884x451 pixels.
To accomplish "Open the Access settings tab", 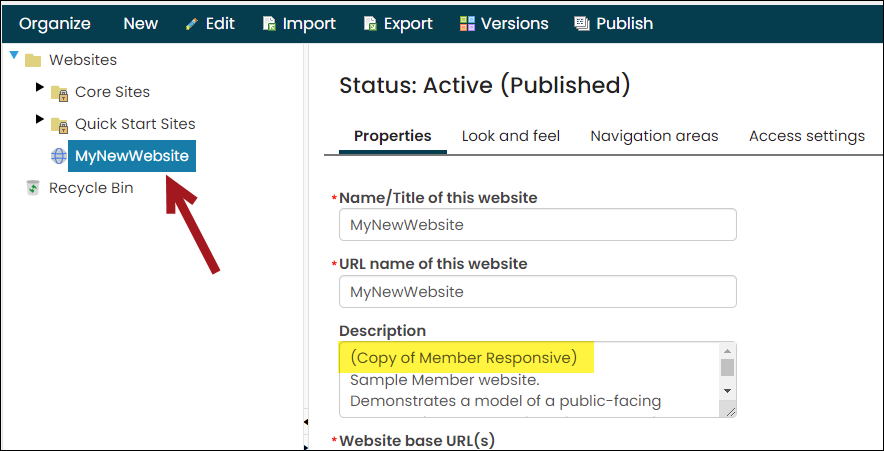I will (807, 136).
